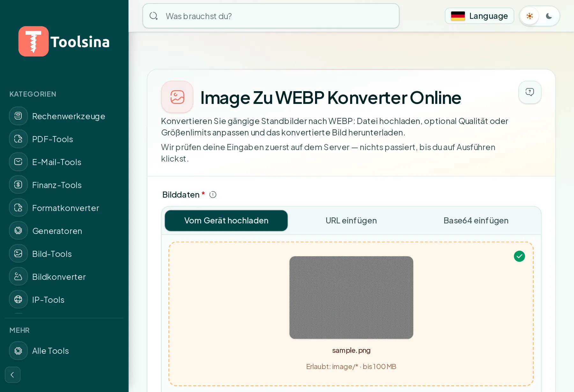Select the Vom Gerät hochladen tab
Screen dimensions: 574x392
point(226,221)
